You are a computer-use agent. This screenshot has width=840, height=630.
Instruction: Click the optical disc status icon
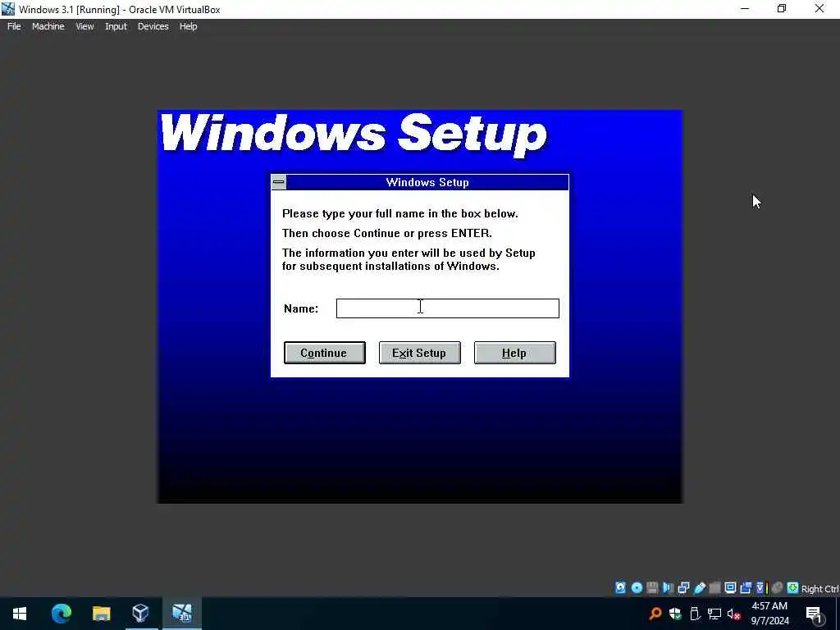[637, 587]
